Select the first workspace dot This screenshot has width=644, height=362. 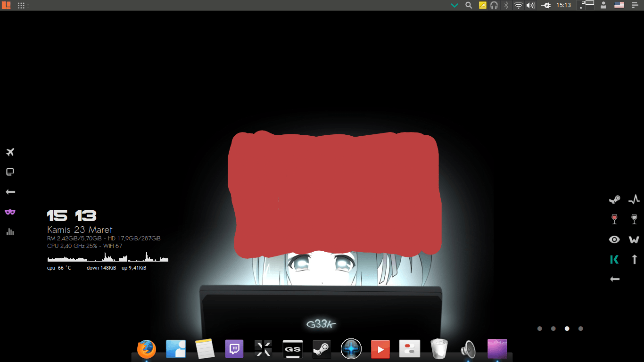pyautogui.click(x=540, y=329)
